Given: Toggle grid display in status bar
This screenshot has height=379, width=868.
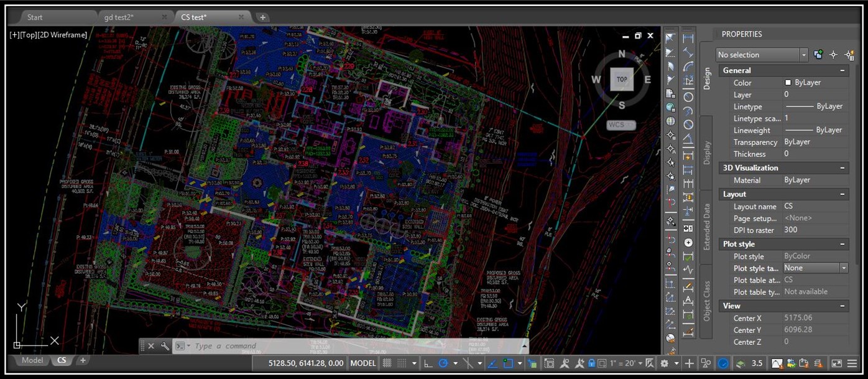Looking at the screenshot, I should pos(387,363).
